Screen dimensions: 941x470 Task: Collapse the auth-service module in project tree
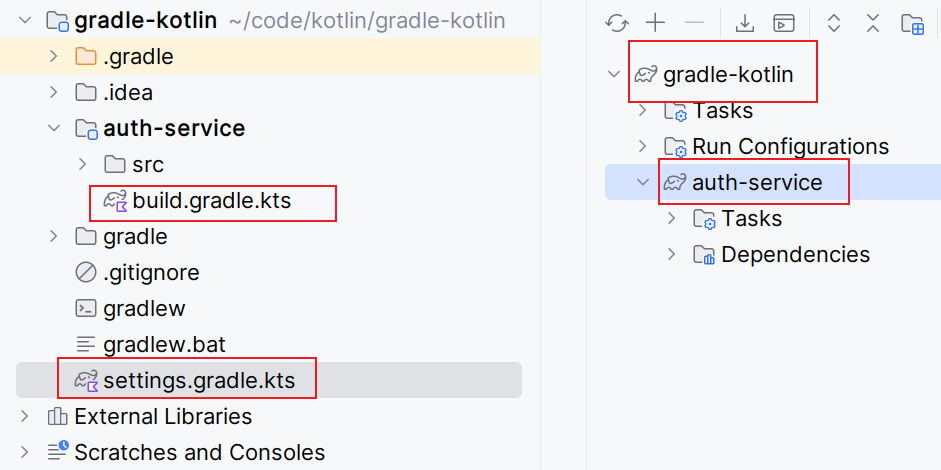tap(54, 129)
